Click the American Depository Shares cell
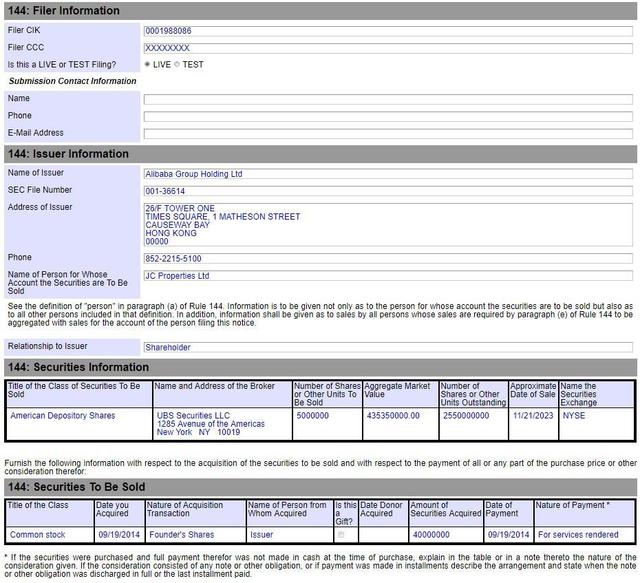This screenshot has height=583, width=640. click(x=62, y=416)
